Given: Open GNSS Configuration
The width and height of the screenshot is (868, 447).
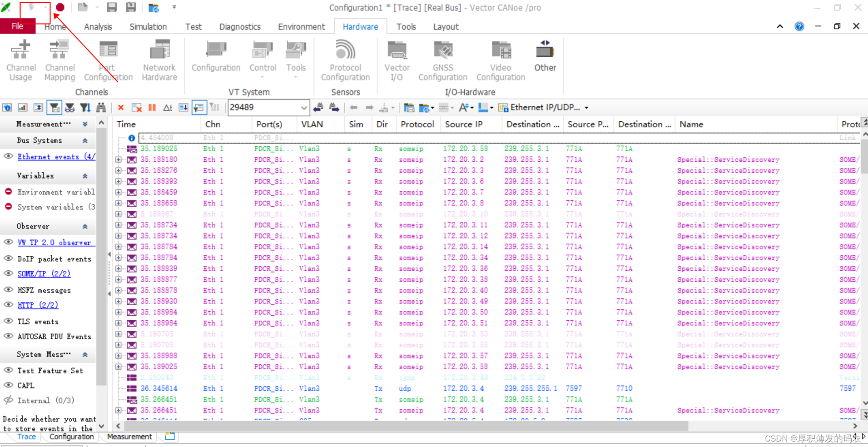Looking at the screenshot, I should [443, 60].
